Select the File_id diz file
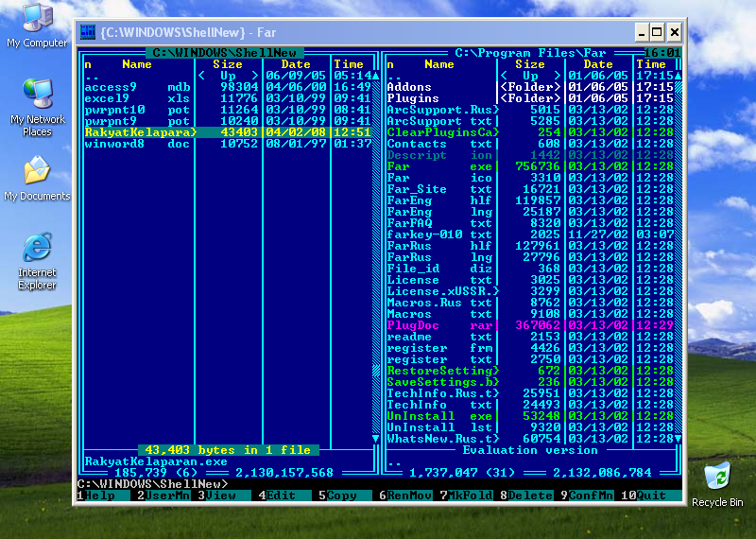756x539 pixels. click(x=530, y=269)
